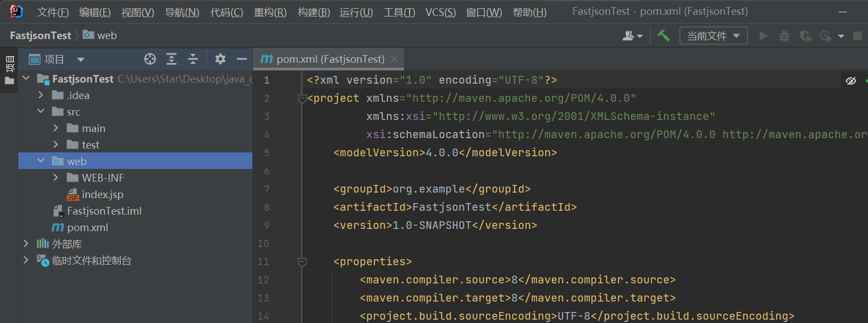Image resolution: width=868 pixels, height=323 pixels.
Task: Click the groupId line org.example
Action: pyautogui.click(x=432, y=189)
